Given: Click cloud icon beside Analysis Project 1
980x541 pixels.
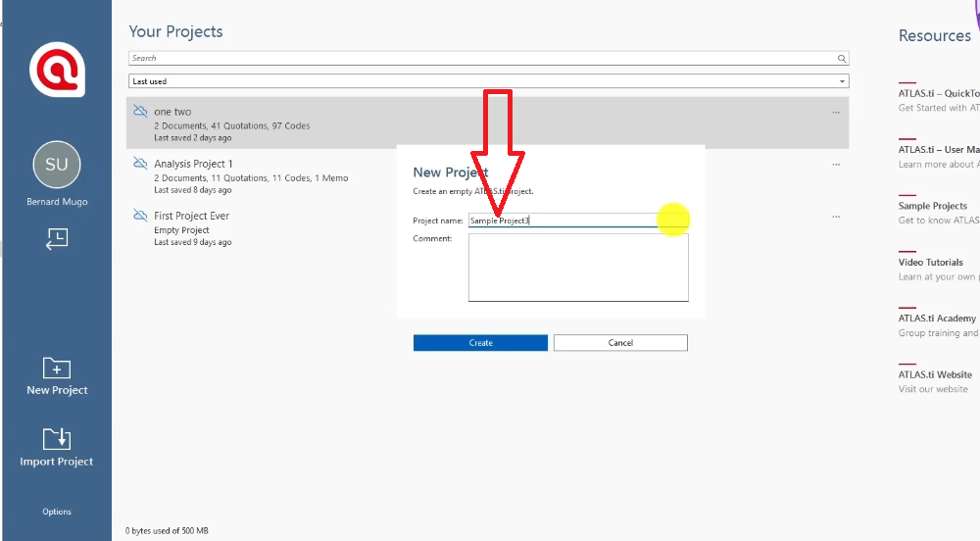Looking at the screenshot, I should point(140,164).
